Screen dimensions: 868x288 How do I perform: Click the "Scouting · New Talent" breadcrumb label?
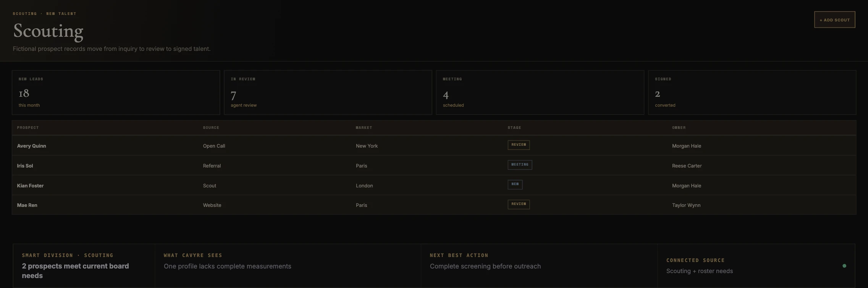coord(44,14)
